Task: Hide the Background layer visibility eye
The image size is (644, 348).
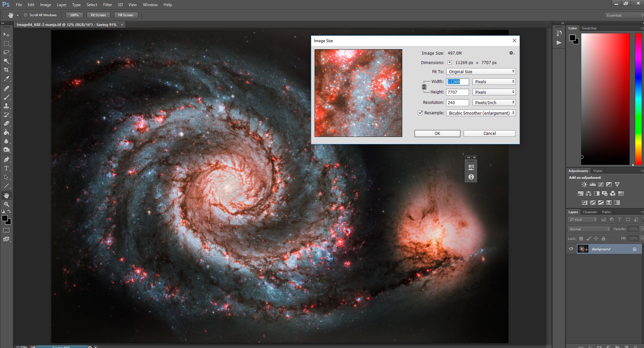Action: (x=571, y=249)
